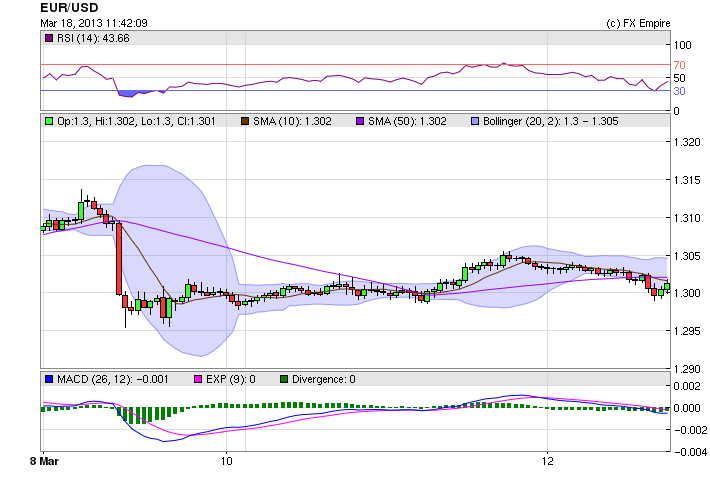
Task: Click the EXP (9): 0 label
Action: point(230,379)
